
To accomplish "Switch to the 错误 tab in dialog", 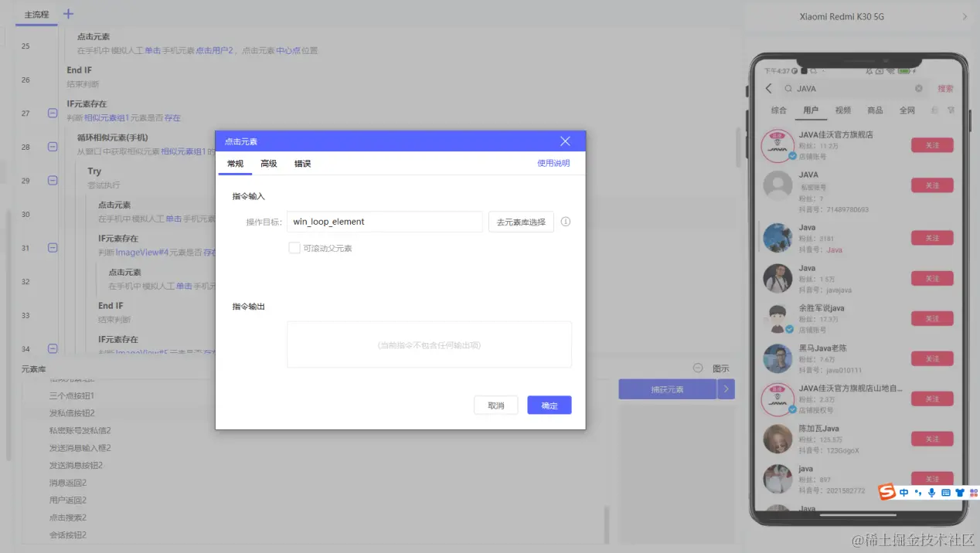I will coord(303,164).
